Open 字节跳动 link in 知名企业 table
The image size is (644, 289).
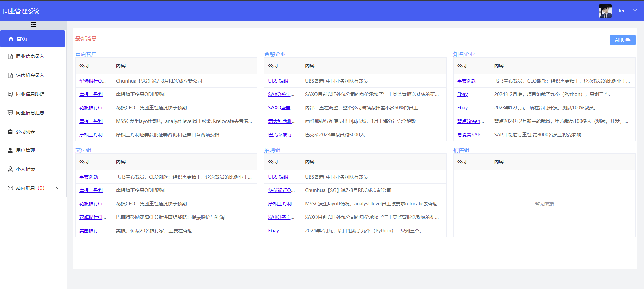pyautogui.click(x=467, y=81)
